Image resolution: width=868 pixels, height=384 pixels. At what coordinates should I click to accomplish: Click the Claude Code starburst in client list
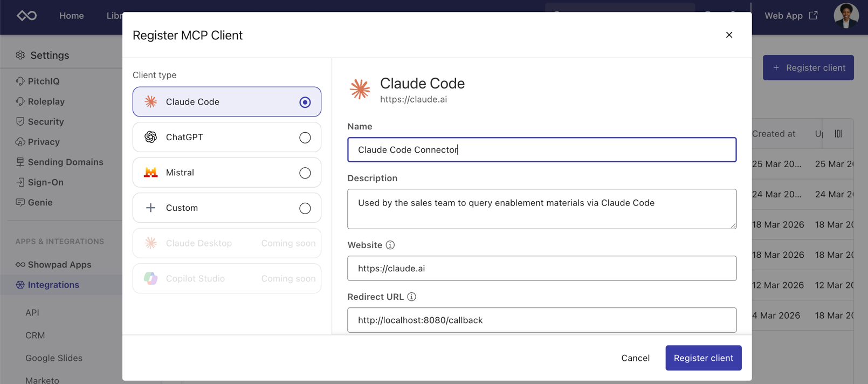(x=150, y=101)
